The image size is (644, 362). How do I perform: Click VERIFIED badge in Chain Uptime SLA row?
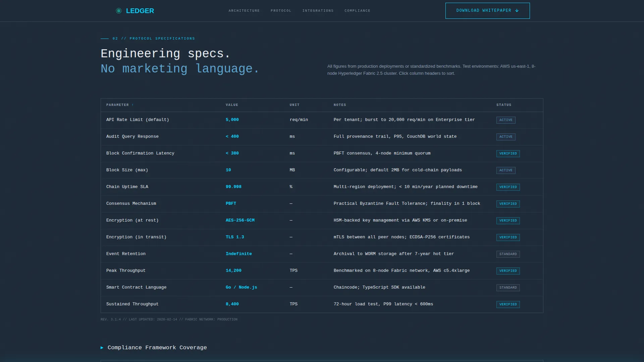[x=508, y=187]
